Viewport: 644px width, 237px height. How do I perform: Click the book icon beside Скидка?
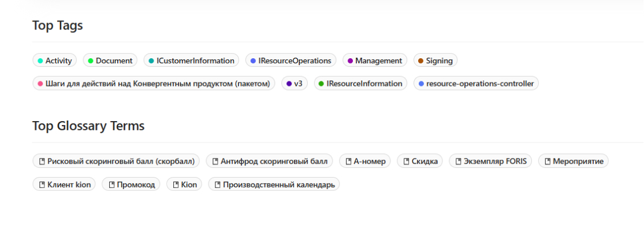click(x=407, y=161)
